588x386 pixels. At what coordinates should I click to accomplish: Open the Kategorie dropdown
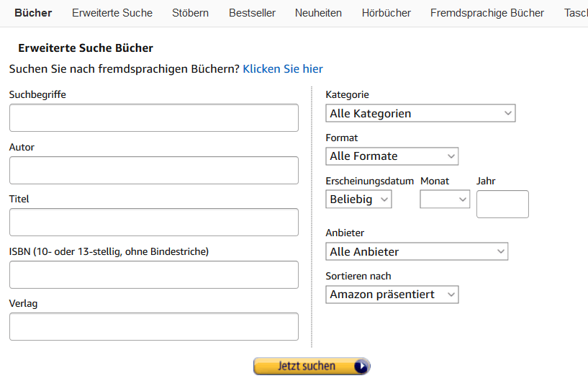[420, 113]
